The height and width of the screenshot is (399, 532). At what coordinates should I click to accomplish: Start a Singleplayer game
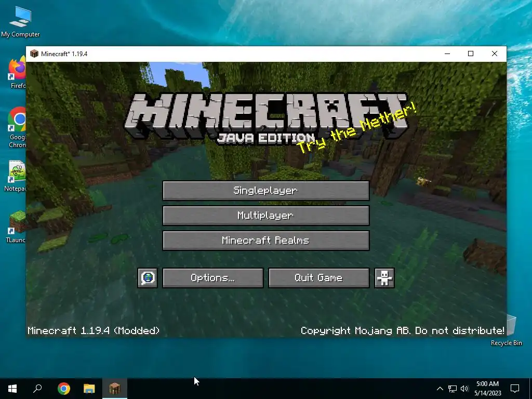265,190
